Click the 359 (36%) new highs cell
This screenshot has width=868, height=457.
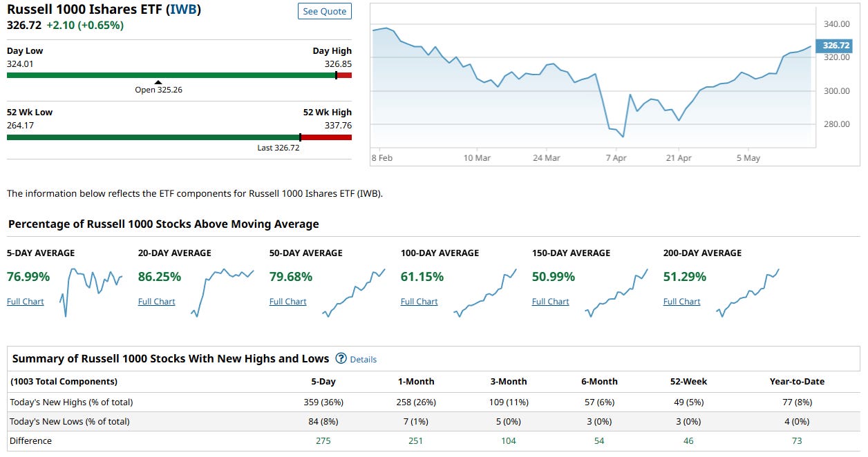click(x=323, y=402)
